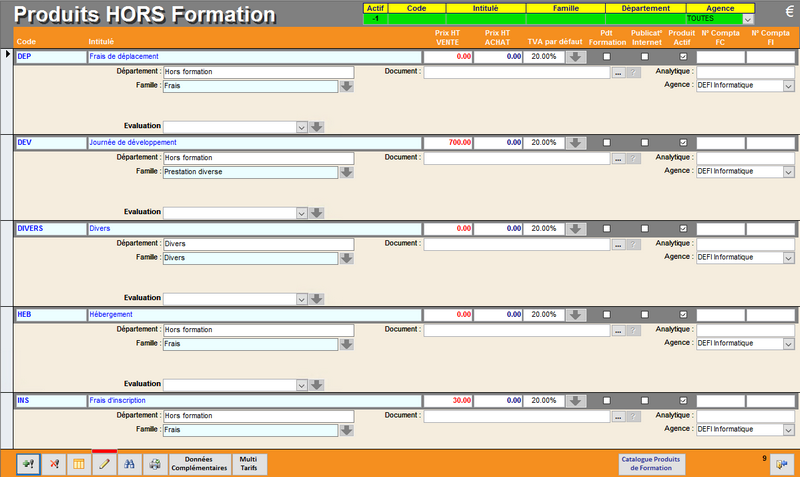
Task: Click the TVA arrow button for DEP
Action: (x=576, y=58)
